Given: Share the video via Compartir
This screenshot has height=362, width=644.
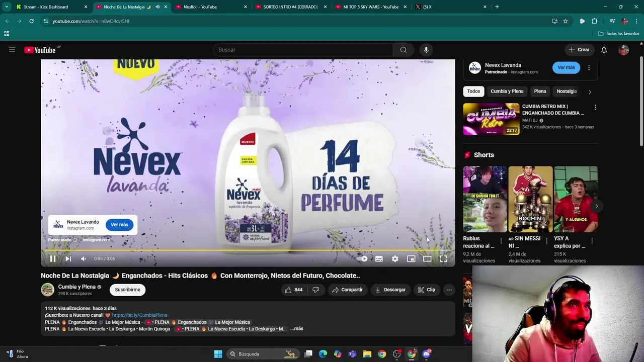Looking at the screenshot, I should (x=347, y=290).
